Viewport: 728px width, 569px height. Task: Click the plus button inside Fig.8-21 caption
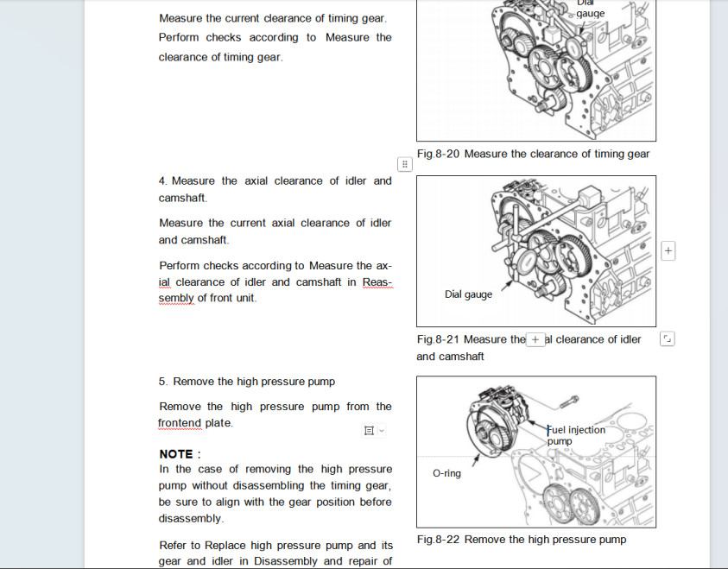(x=535, y=339)
